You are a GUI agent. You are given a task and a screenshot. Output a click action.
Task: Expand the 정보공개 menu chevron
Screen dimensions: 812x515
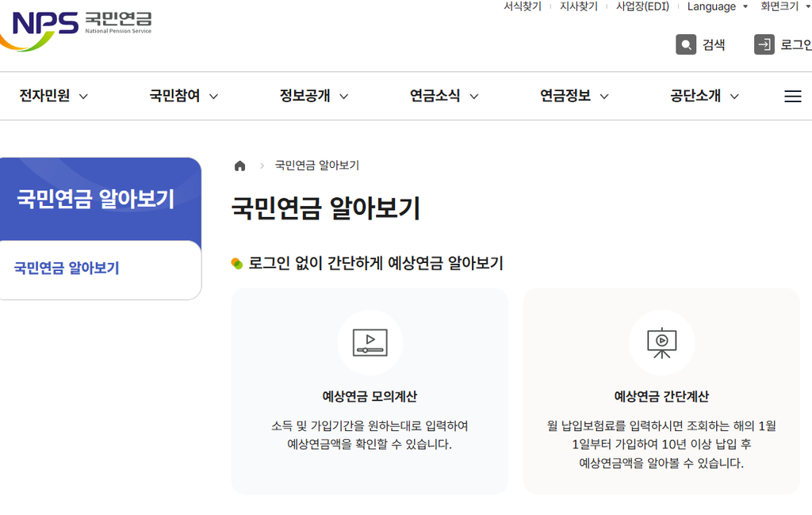(344, 97)
